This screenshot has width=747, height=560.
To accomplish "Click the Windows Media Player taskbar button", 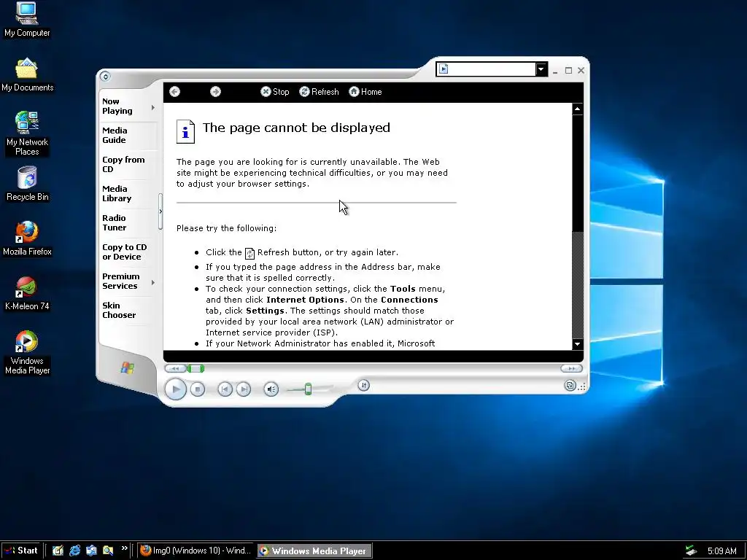I will [x=314, y=551].
